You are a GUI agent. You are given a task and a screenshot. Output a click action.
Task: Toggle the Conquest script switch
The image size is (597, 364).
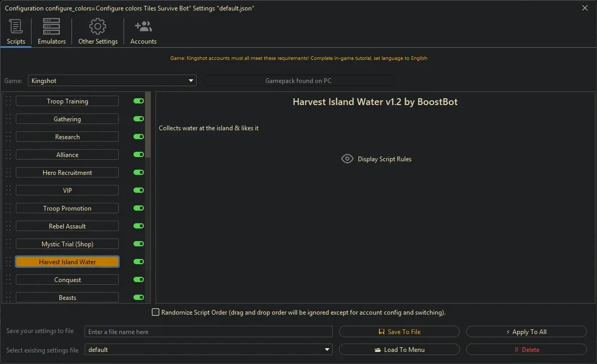tap(139, 279)
